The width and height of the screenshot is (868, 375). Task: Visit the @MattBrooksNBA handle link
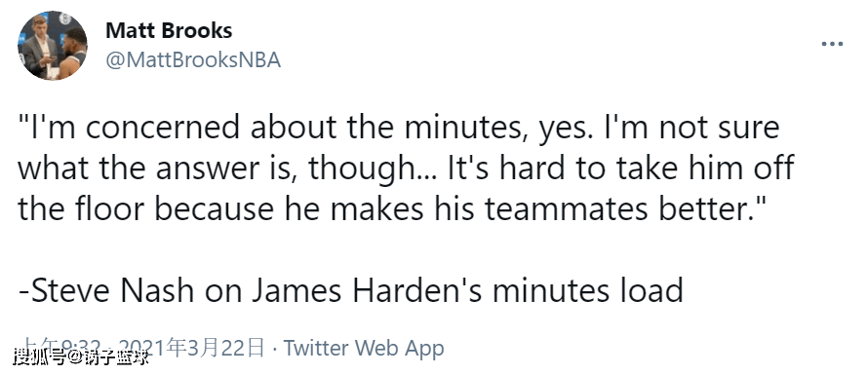pos(193,60)
